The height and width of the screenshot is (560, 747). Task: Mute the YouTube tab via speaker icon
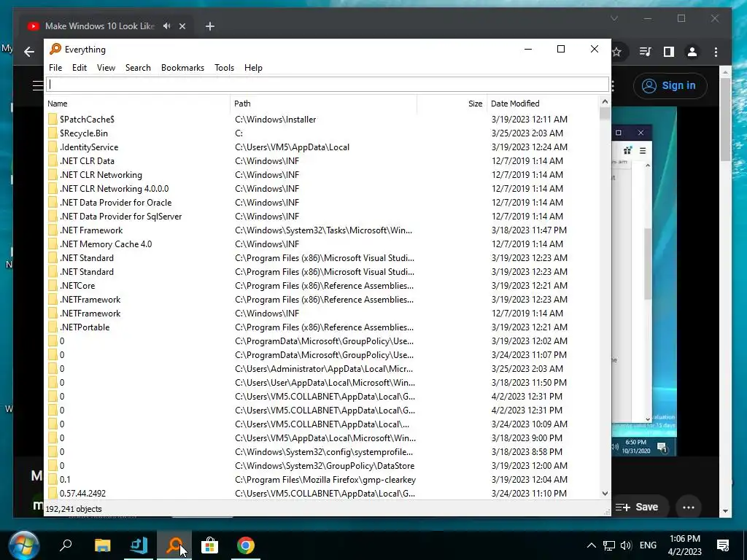[x=167, y=26]
